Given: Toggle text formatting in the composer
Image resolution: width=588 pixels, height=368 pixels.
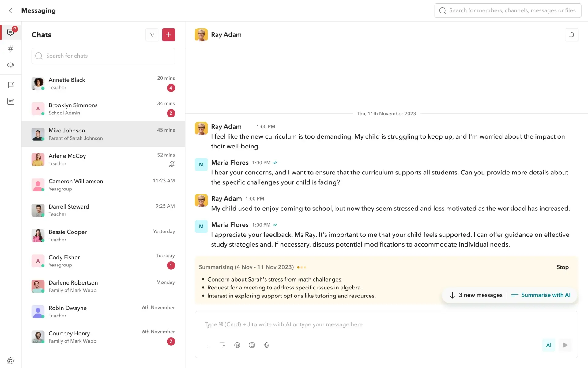Looking at the screenshot, I should click(x=223, y=345).
